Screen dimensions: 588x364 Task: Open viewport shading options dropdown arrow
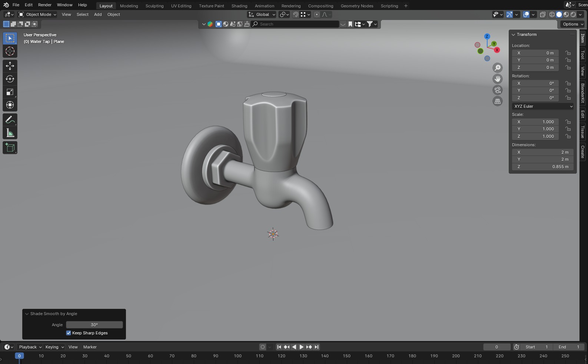[580, 14]
